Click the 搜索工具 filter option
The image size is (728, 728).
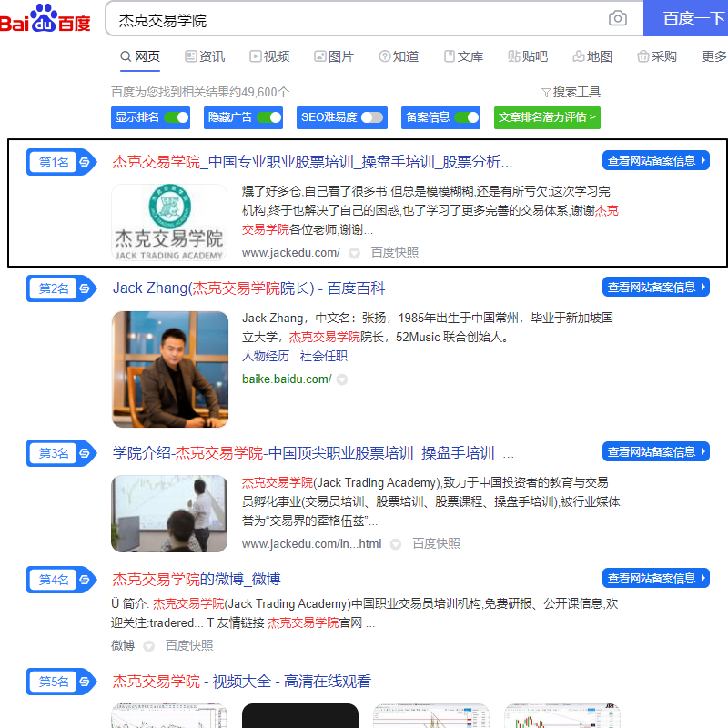coord(571,92)
